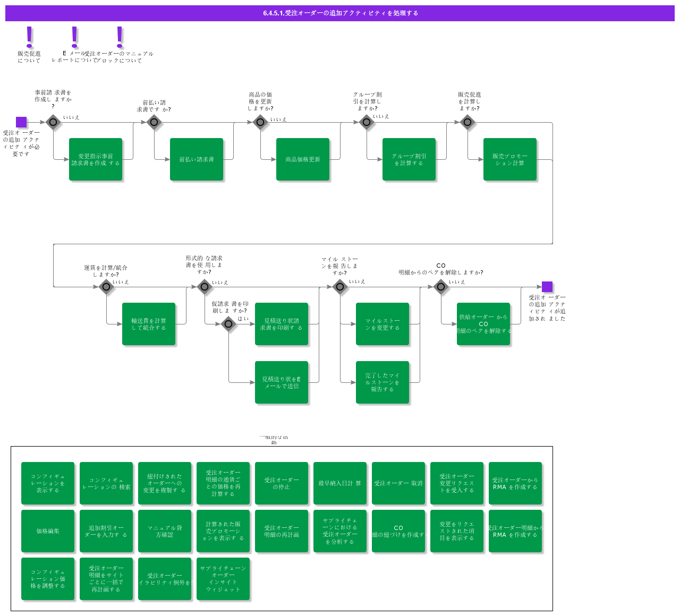This screenshot has width=680, height=616.
Task: Open the グループ割引を計算する activity
Action: (409, 159)
